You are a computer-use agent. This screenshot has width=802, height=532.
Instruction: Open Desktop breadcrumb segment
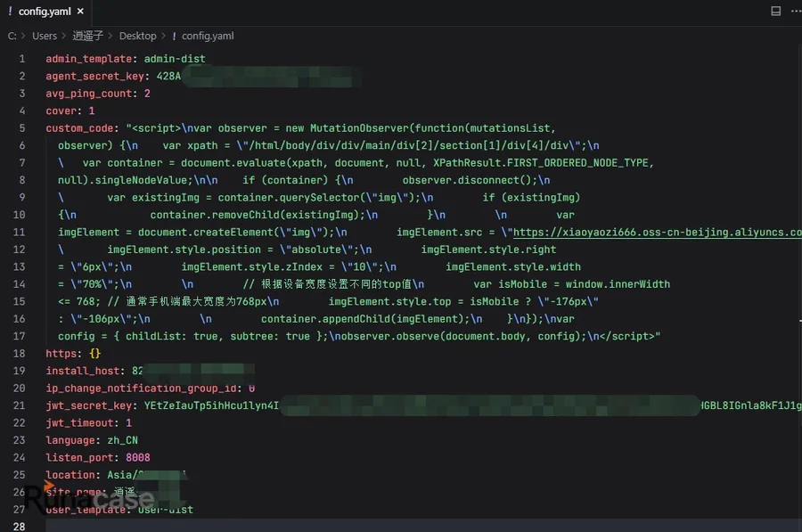(137, 36)
